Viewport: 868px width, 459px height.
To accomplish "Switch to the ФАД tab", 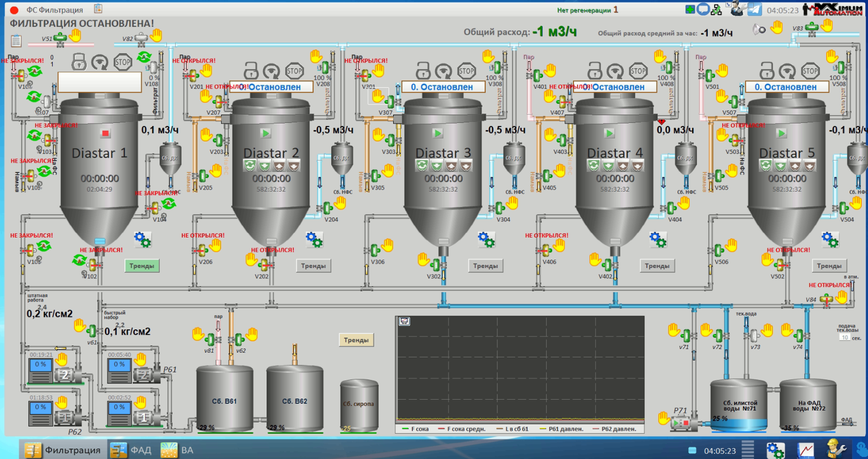I will click(x=131, y=450).
